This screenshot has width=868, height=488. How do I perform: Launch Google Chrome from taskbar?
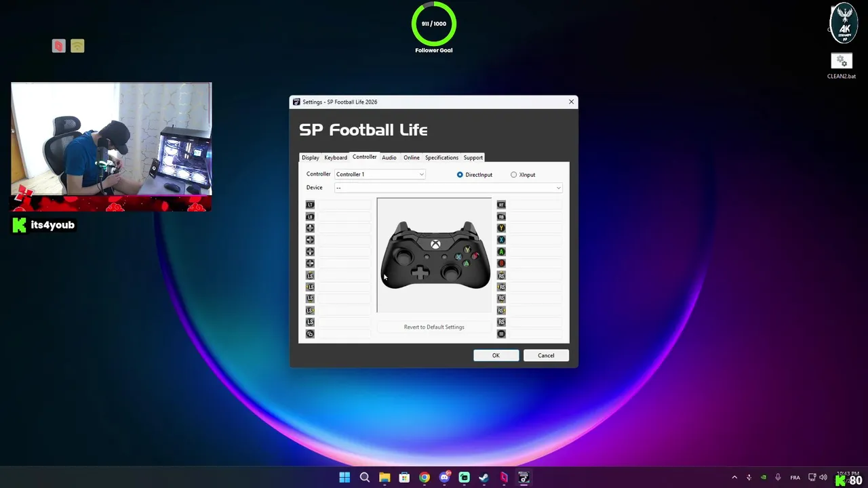click(424, 477)
